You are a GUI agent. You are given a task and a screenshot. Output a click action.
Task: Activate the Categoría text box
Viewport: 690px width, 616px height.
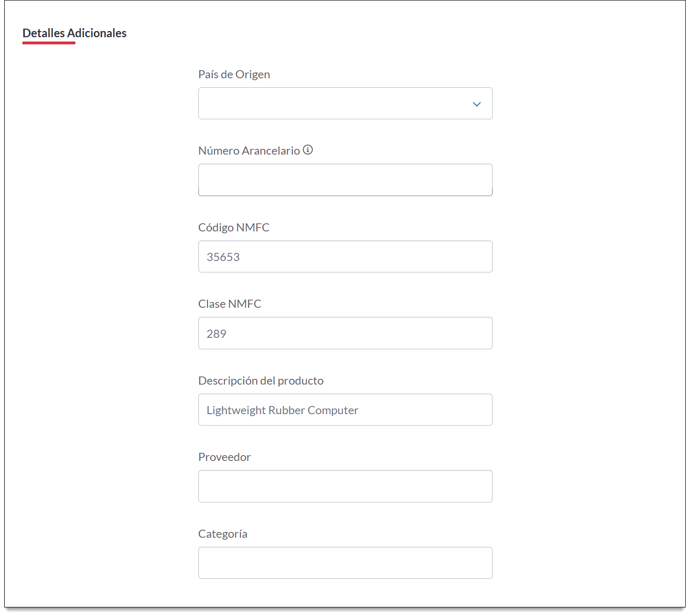pos(345,563)
